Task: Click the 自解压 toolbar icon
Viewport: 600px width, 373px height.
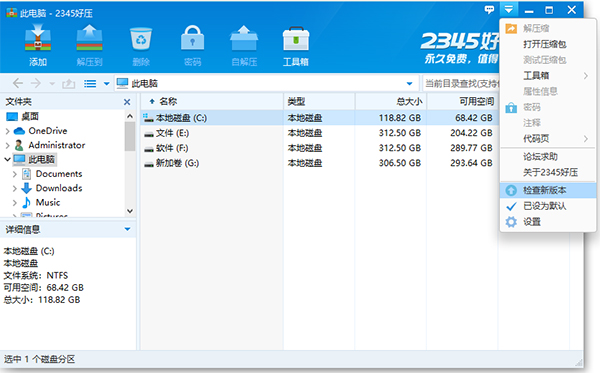Action: pyautogui.click(x=244, y=45)
